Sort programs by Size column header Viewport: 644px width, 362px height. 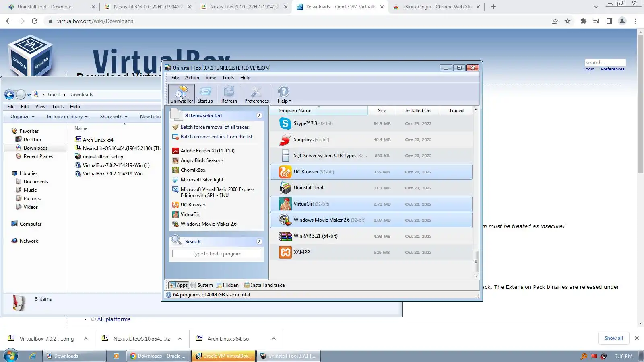[x=382, y=111]
